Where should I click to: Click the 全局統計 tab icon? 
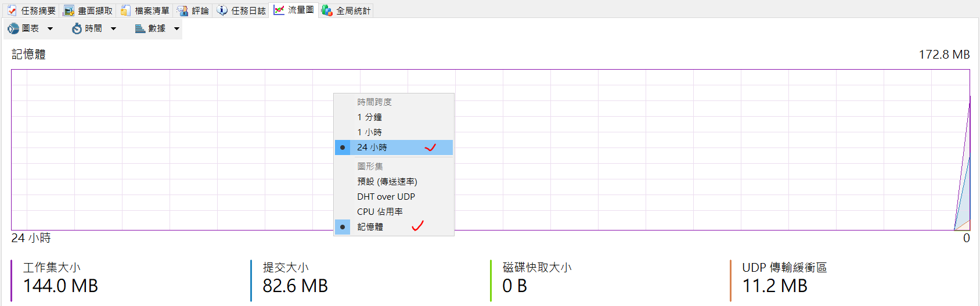pyautogui.click(x=327, y=10)
